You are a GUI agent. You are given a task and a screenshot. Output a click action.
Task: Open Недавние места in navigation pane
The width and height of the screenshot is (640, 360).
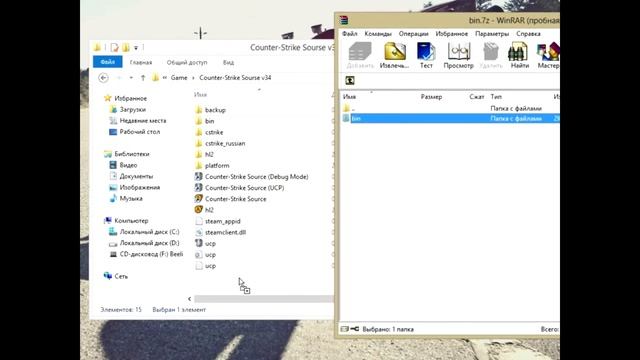[138, 120]
